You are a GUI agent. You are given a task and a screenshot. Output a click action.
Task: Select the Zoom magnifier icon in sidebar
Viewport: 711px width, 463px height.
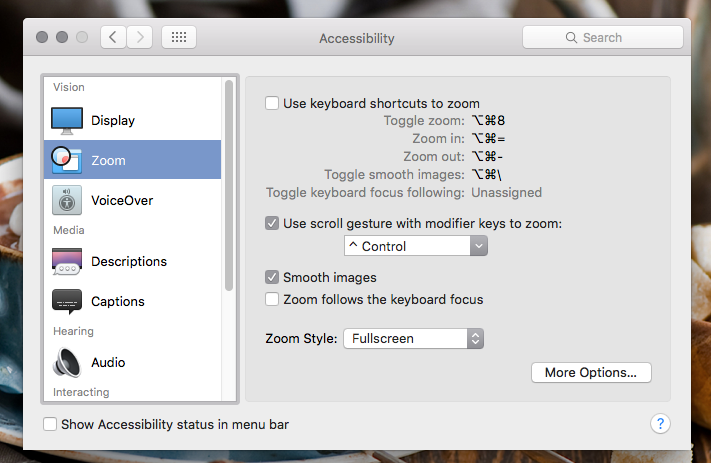coord(67,160)
